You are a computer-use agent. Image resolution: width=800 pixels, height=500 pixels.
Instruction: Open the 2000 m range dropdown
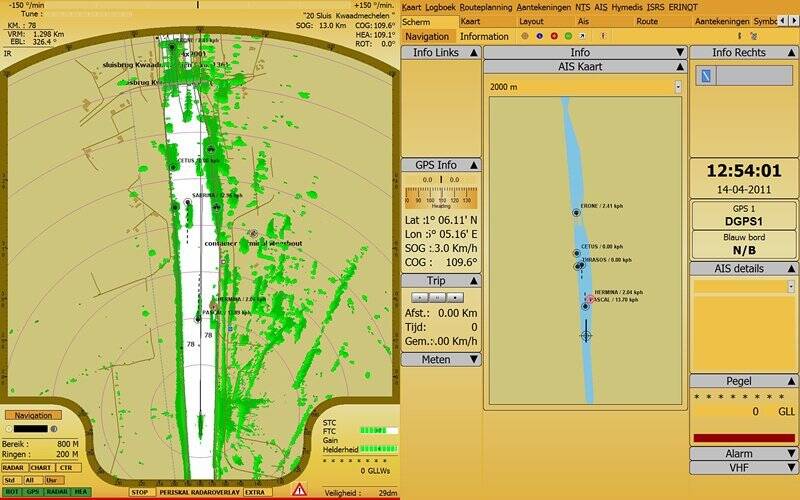[677, 87]
